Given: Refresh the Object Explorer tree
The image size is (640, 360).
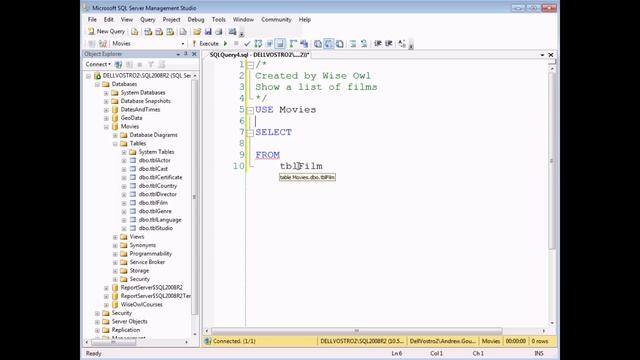Looking at the screenshot, I should [x=162, y=64].
